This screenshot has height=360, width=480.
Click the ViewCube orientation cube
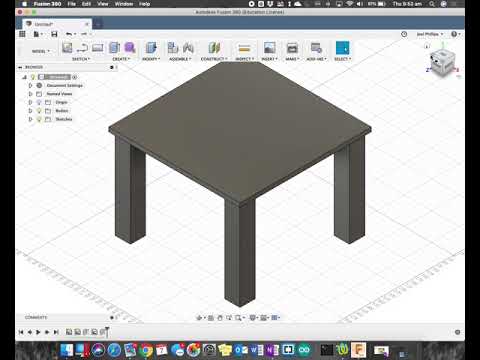tap(443, 62)
